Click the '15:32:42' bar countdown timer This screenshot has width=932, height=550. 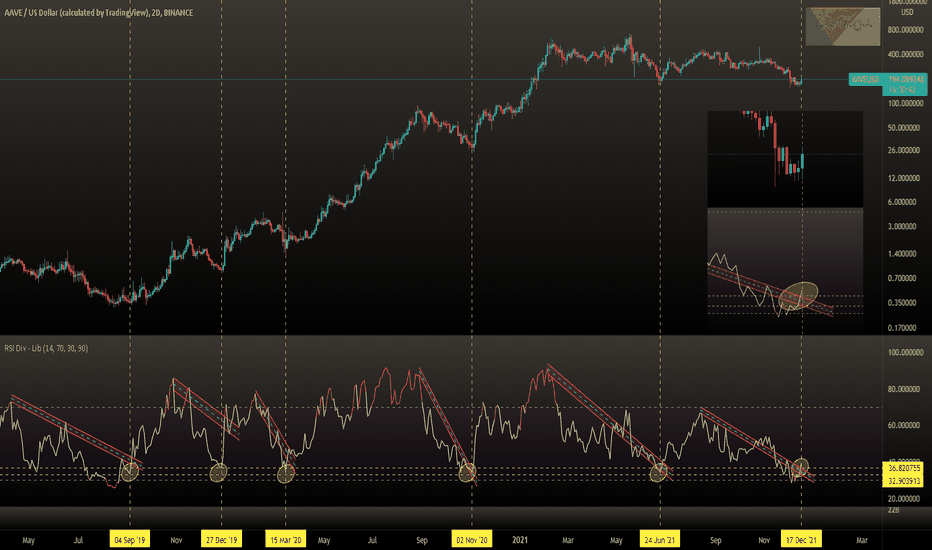click(x=903, y=90)
